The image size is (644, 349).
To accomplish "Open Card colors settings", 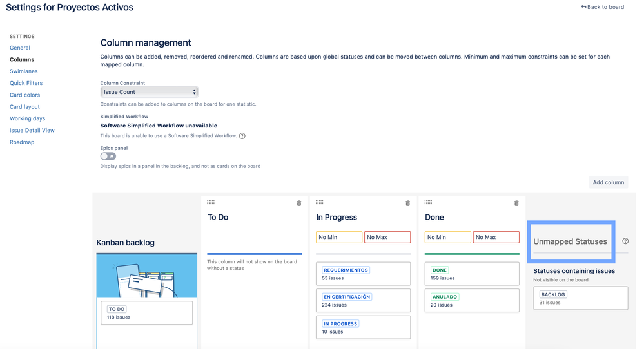I will point(24,95).
